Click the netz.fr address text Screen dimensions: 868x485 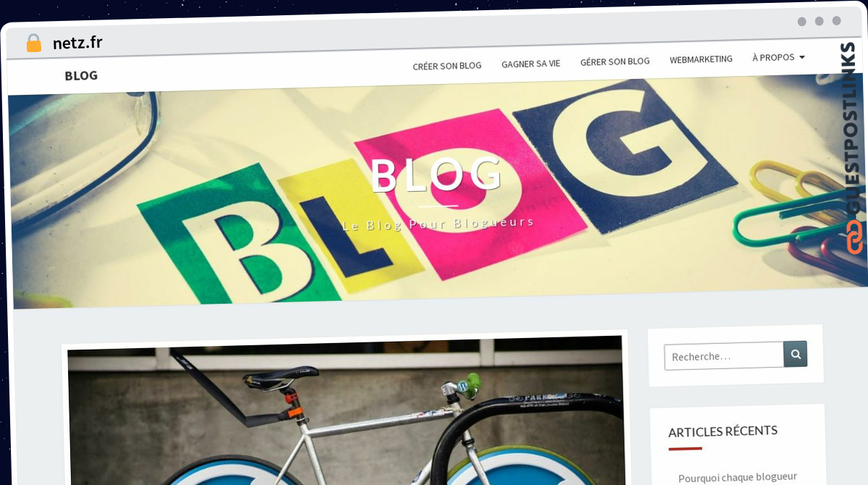tap(77, 43)
